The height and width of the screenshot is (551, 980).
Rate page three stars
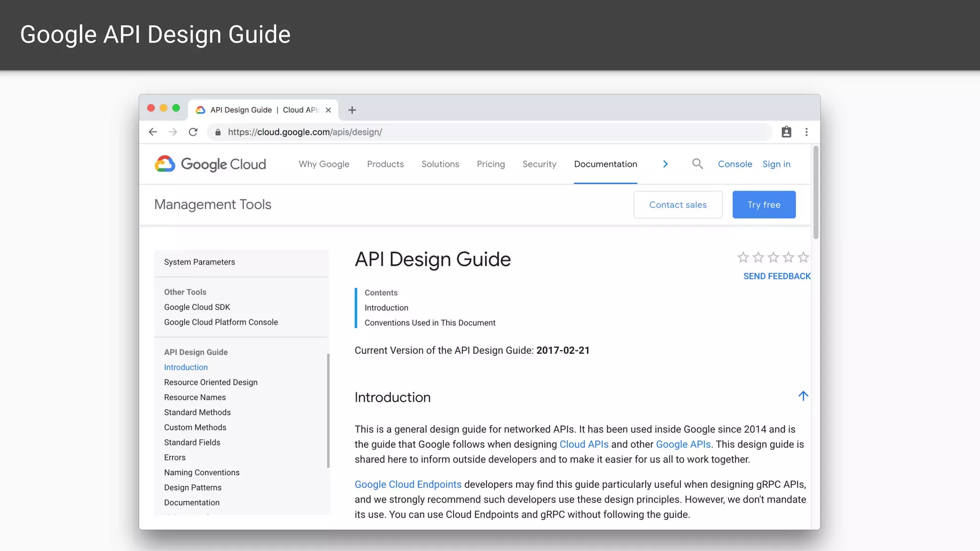773,258
